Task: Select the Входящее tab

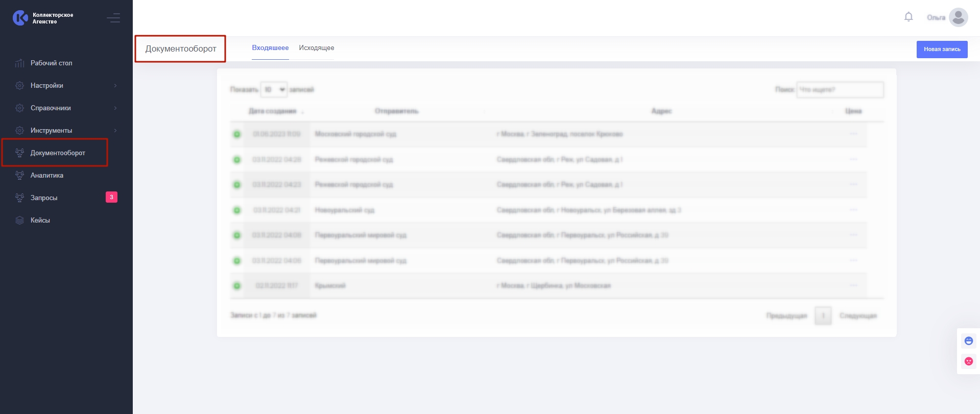Action: (x=270, y=48)
